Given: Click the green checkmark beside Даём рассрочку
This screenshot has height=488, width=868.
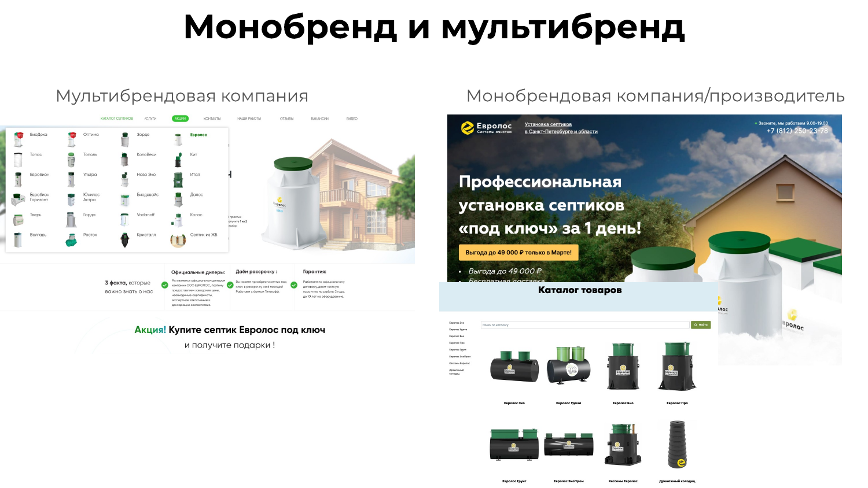Looking at the screenshot, I should click(230, 285).
